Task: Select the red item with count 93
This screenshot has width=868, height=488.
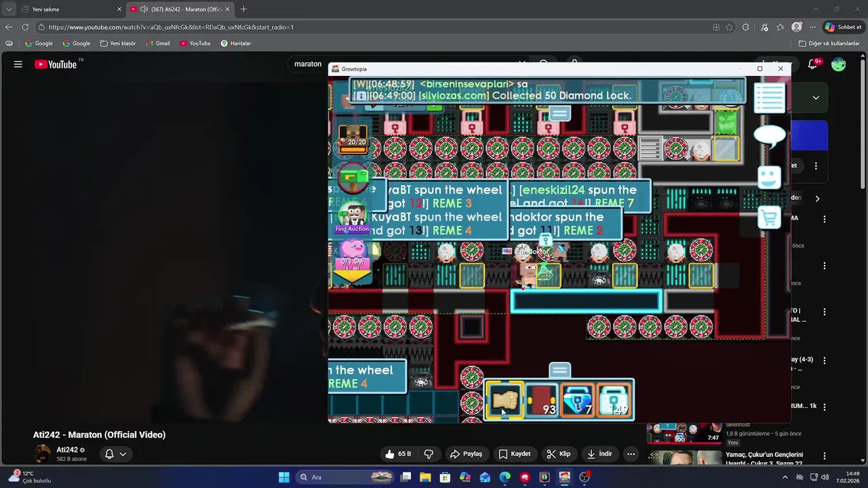Action: coord(541,400)
